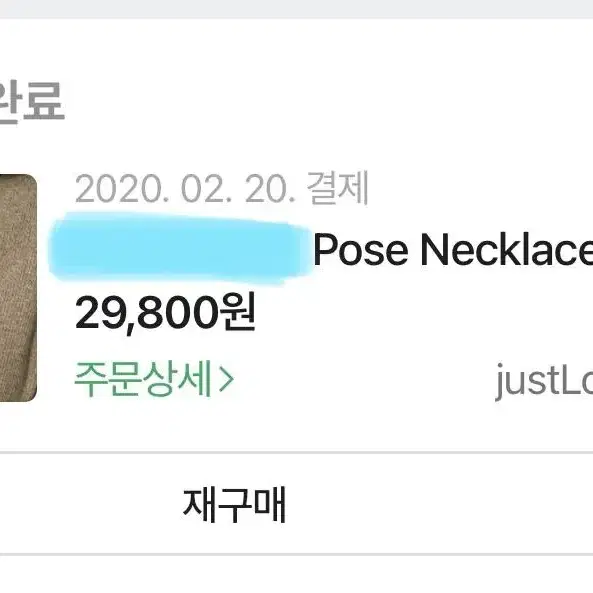Tap the 재구매 repurchase button

[x=234, y=505]
